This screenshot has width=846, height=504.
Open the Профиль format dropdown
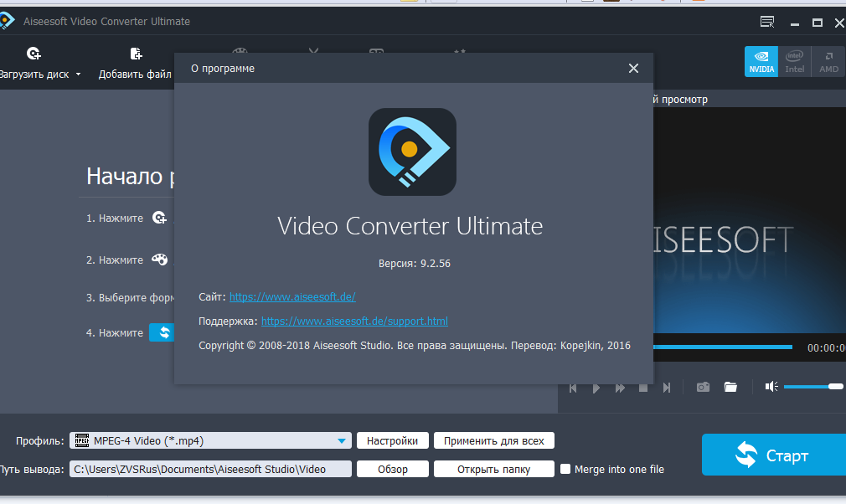click(x=210, y=441)
